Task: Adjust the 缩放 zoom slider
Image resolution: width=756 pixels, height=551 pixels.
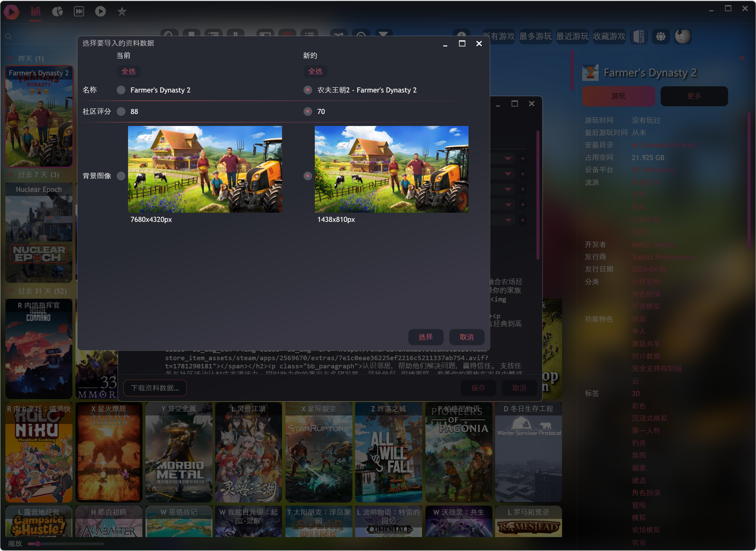Action: pos(66,544)
